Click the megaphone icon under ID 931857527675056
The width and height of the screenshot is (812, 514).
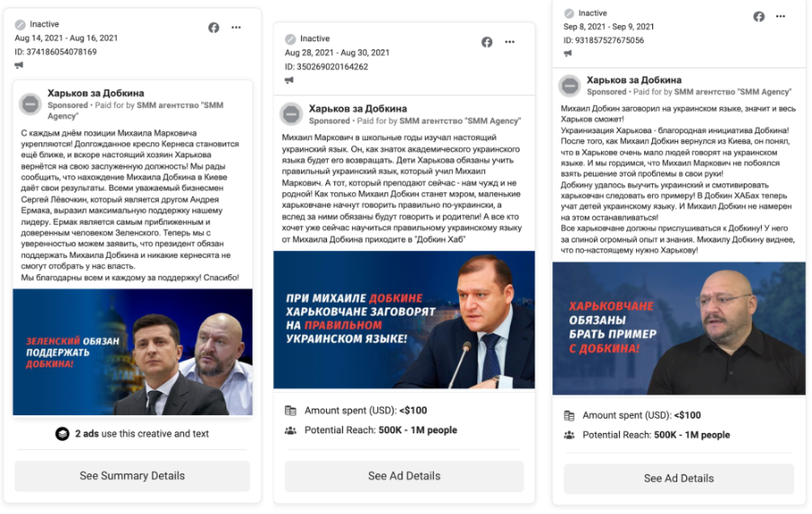(x=569, y=54)
